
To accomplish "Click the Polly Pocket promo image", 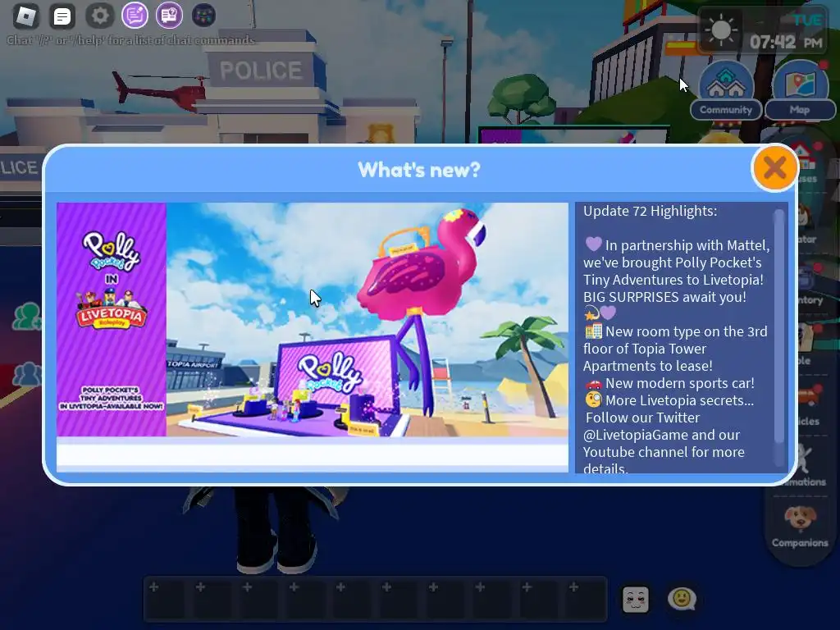I will click(367, 319).
